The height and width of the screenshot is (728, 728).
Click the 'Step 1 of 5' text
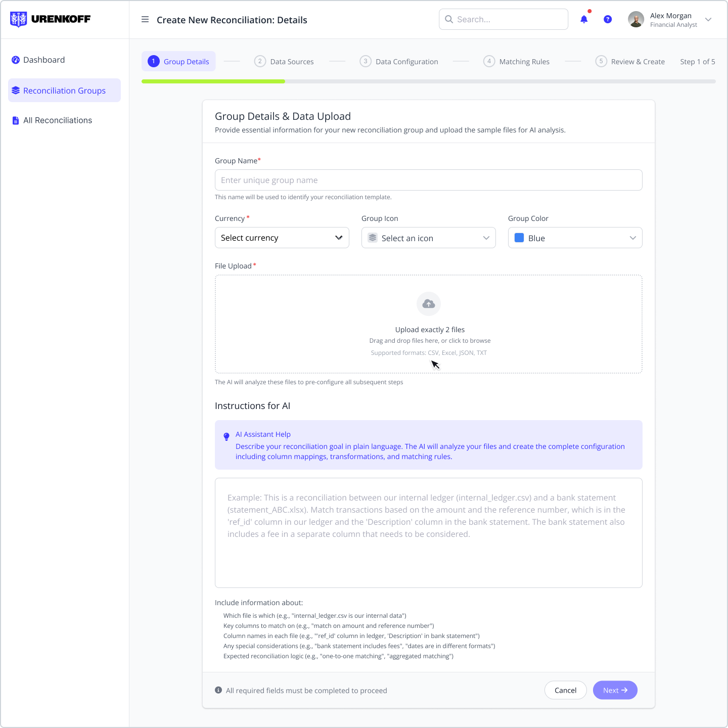(698, 62)
